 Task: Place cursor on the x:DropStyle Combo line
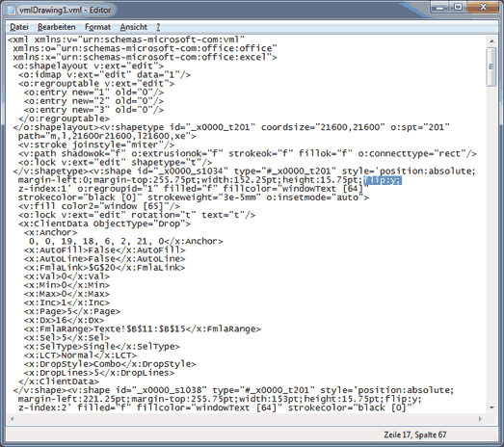110,364
